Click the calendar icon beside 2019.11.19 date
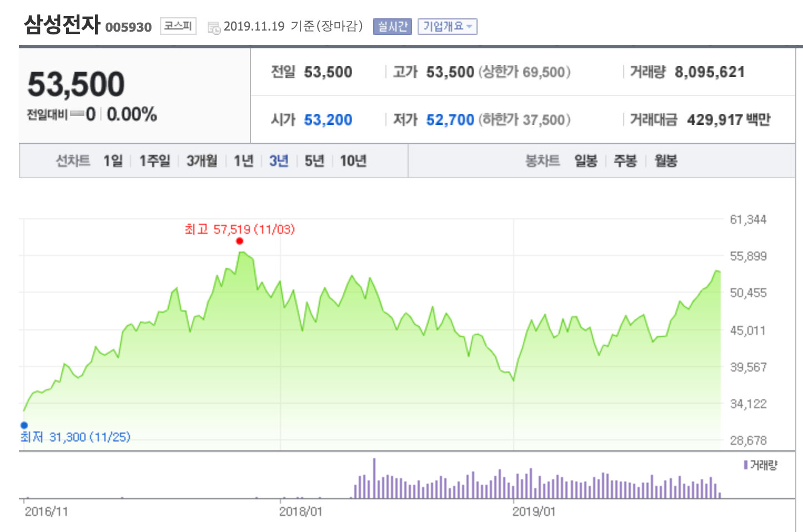The width and height of the screenshot is (803, 532). [214, 28]
